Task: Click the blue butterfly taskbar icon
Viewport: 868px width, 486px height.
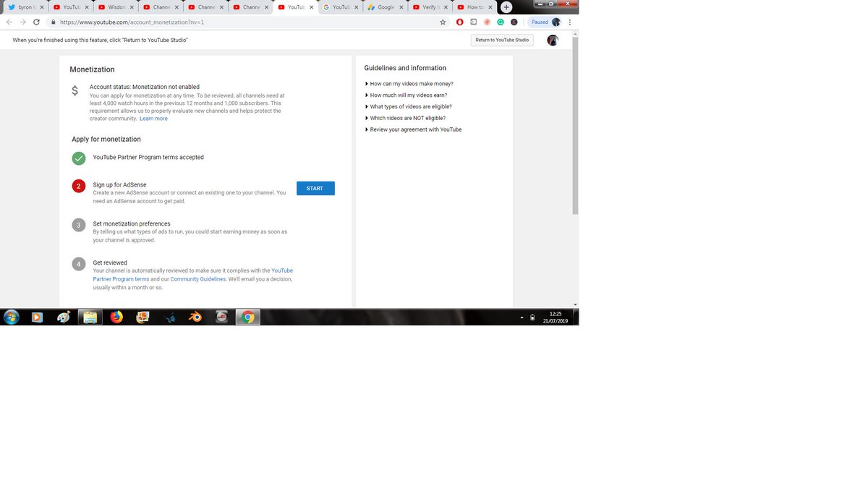Action: (169, 317)
